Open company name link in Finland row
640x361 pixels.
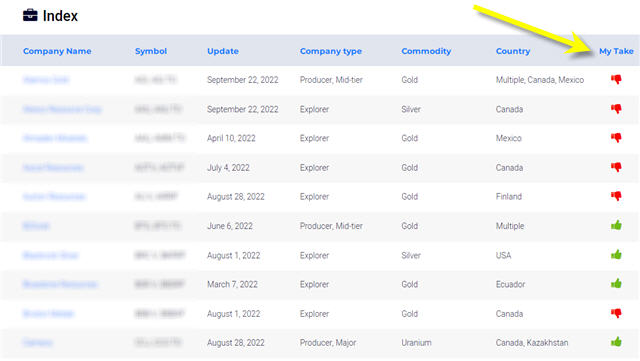54,197
